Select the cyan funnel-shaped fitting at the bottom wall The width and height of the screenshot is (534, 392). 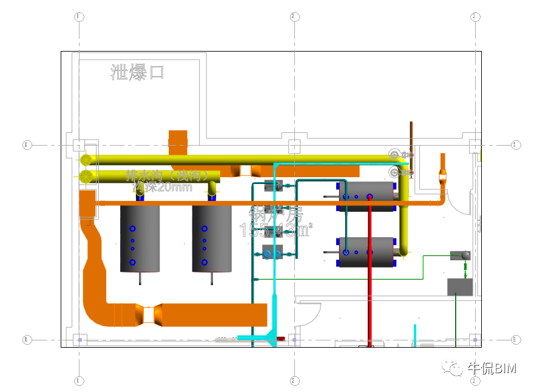pyautogui.click(x=271, y=338)
